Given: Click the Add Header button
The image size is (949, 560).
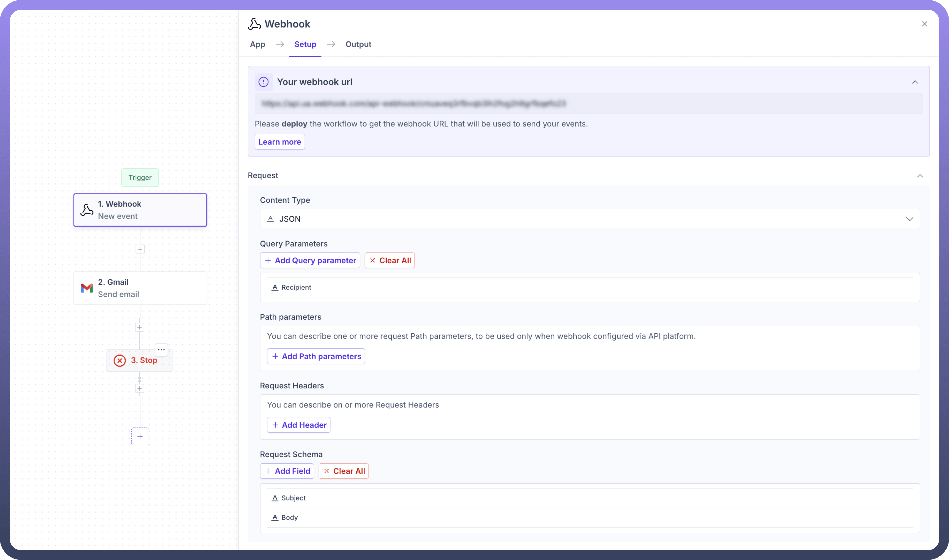Looking at the screenshot, I should click(298, 425).
